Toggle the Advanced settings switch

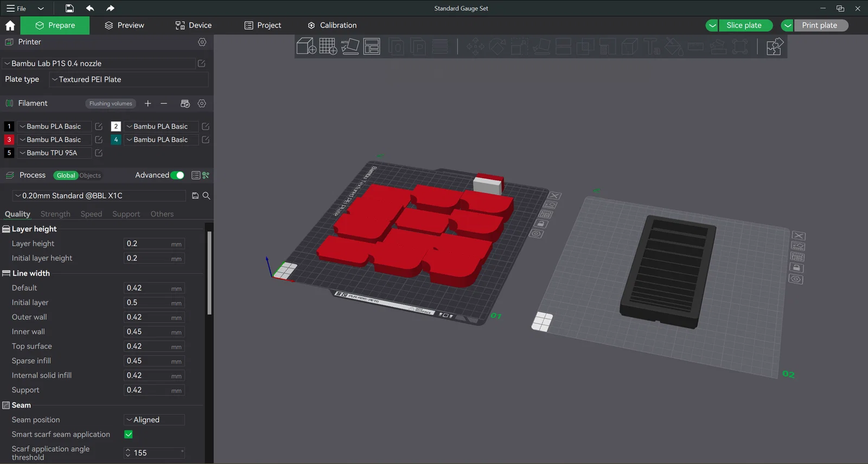177,175
